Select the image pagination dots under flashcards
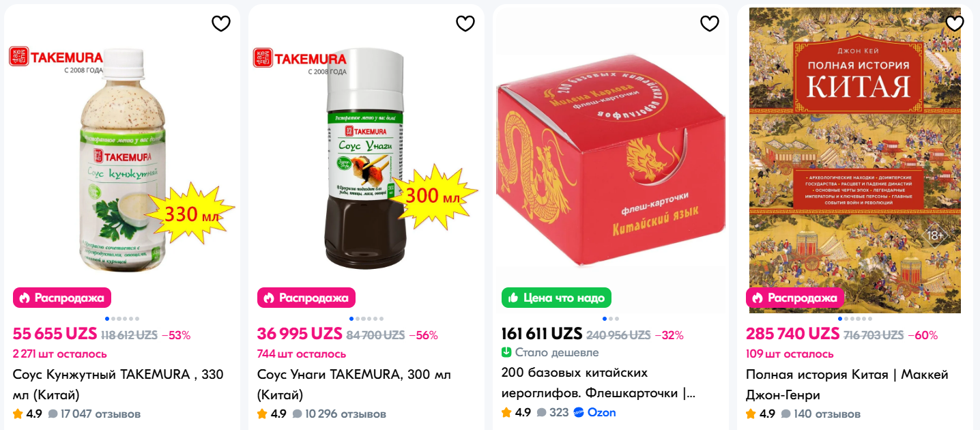 point(611,319)
